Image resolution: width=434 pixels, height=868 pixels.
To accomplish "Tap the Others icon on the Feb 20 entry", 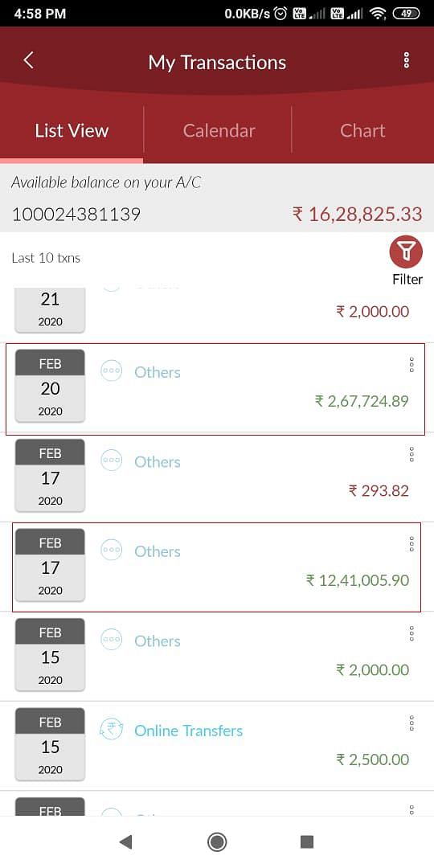I will pos(111,371).
